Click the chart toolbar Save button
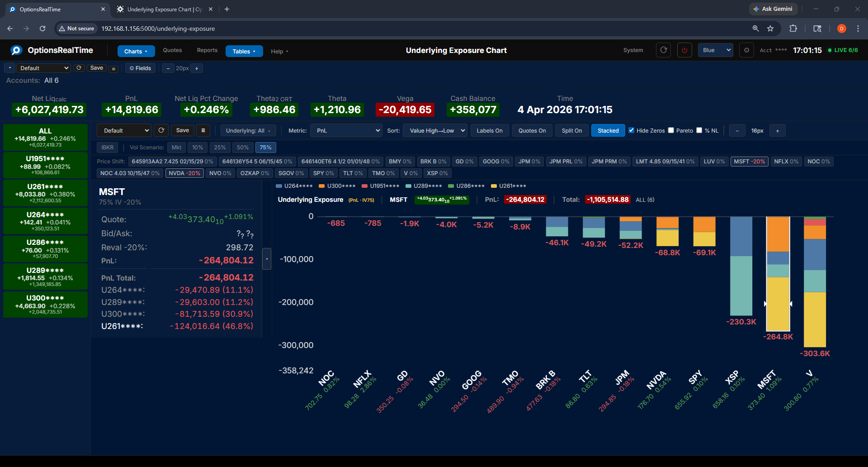Viewport: 868px width, 467px height. coord(183,130)
